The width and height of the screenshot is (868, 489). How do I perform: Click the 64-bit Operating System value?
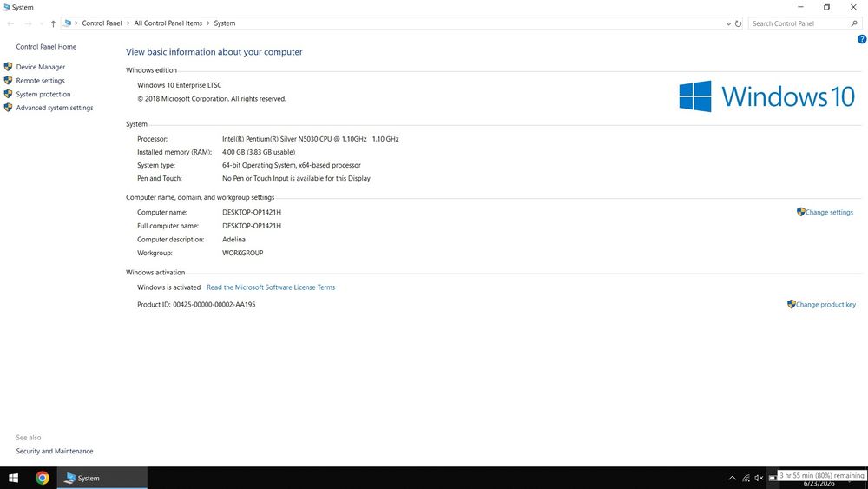[x=292, y=166]
